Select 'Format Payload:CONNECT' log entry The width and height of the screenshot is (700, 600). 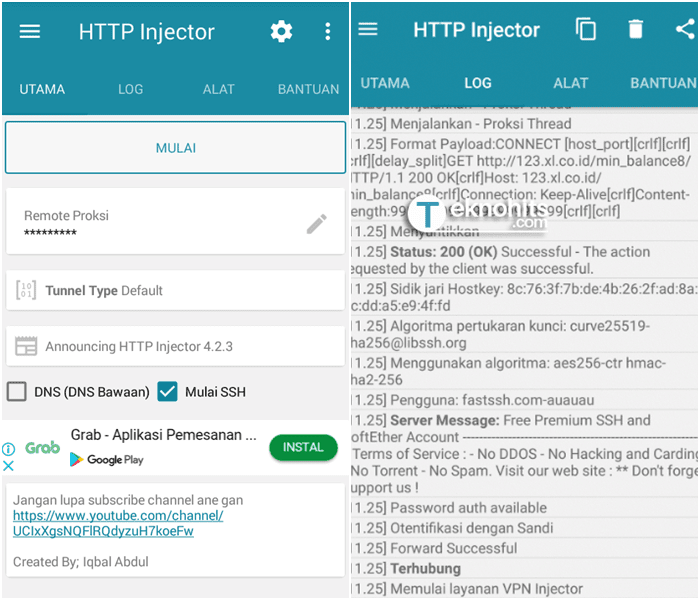[525, 178]
